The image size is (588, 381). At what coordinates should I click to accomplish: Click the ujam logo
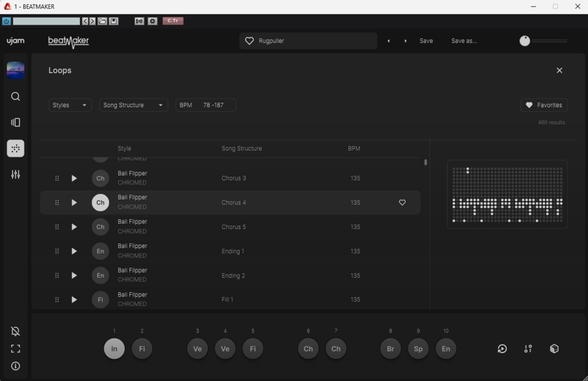(x=16, y=41)
